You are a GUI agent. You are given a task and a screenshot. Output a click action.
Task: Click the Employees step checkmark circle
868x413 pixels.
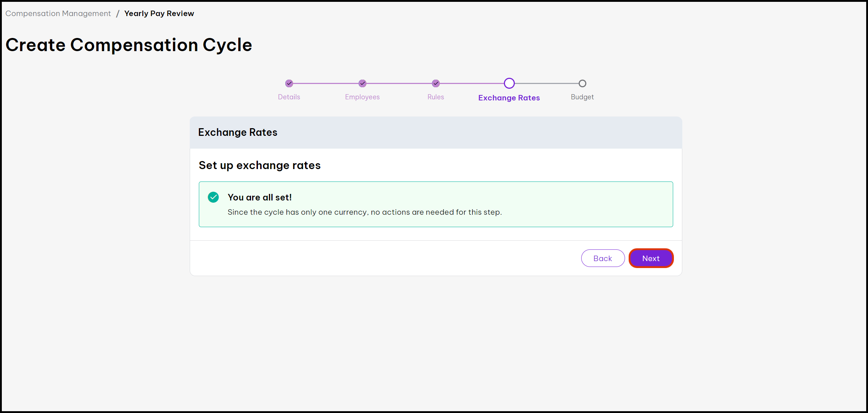[362, 83]
